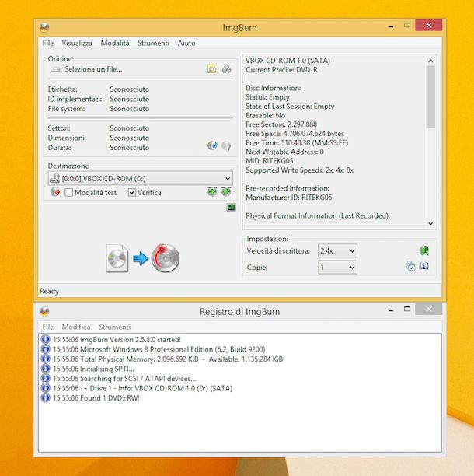The height and width of the screenshot is (476, 474).
Task: Click the Seleziona un file... source field
Action: click(93, 69)
